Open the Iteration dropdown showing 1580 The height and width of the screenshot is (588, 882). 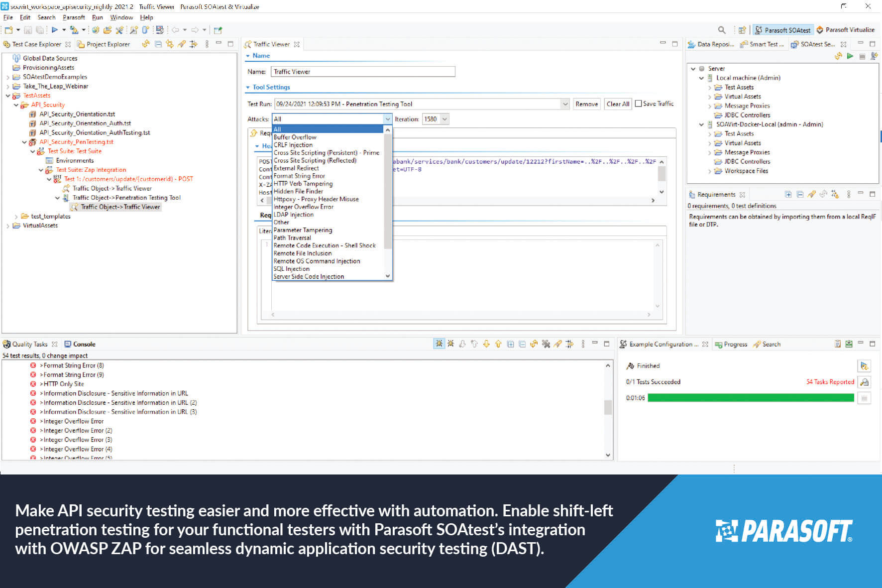[444, 119]
